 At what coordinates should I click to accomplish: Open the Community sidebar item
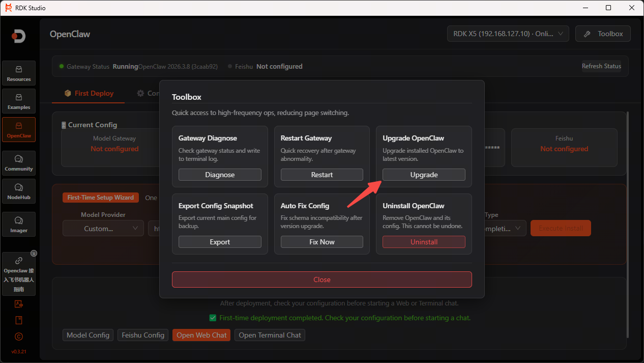pos(19,163)
